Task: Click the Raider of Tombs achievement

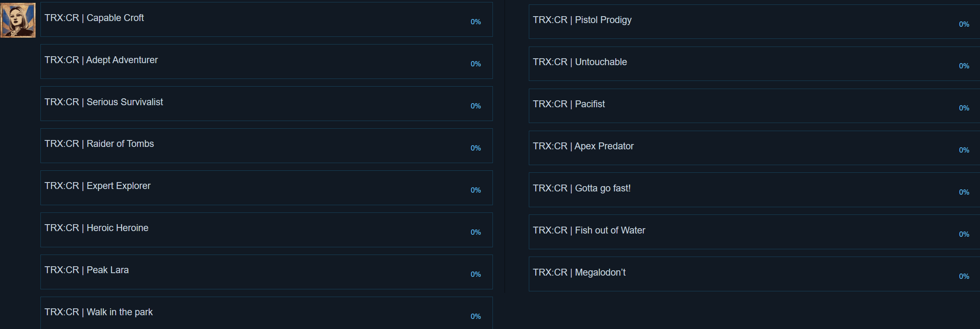Action: 99,144
